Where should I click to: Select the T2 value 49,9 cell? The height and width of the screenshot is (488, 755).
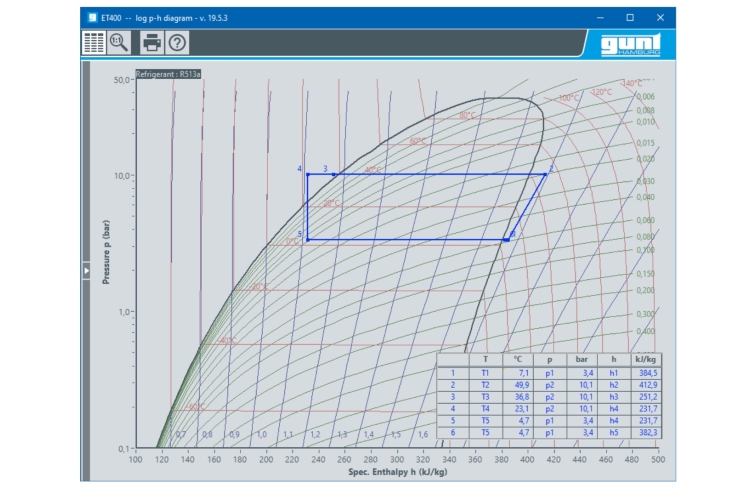(x=518, y=385)
